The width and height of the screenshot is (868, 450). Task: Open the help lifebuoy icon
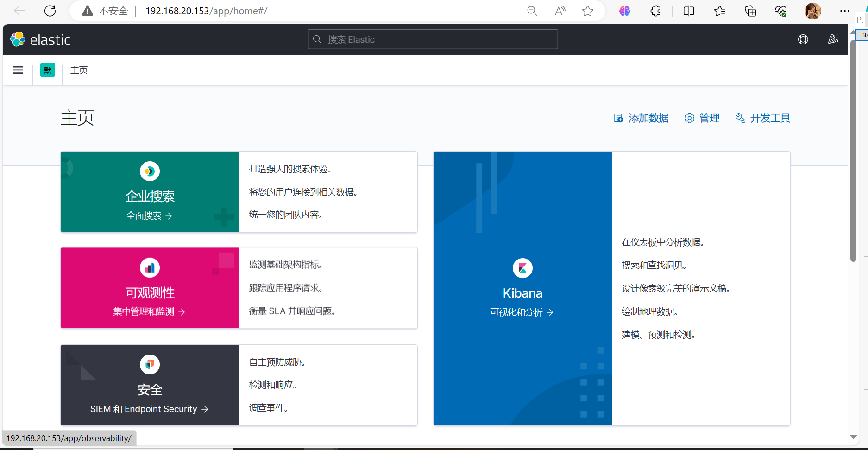click(803, 39)
